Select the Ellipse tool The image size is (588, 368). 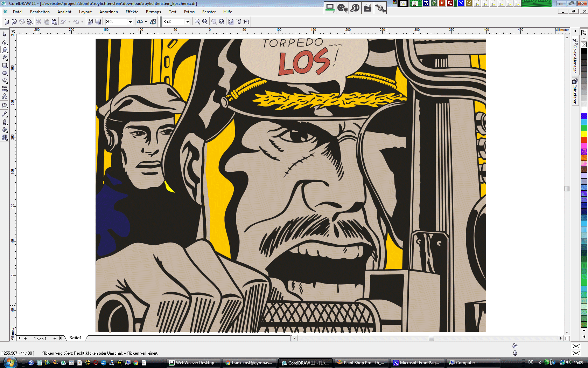click(5, 73)
